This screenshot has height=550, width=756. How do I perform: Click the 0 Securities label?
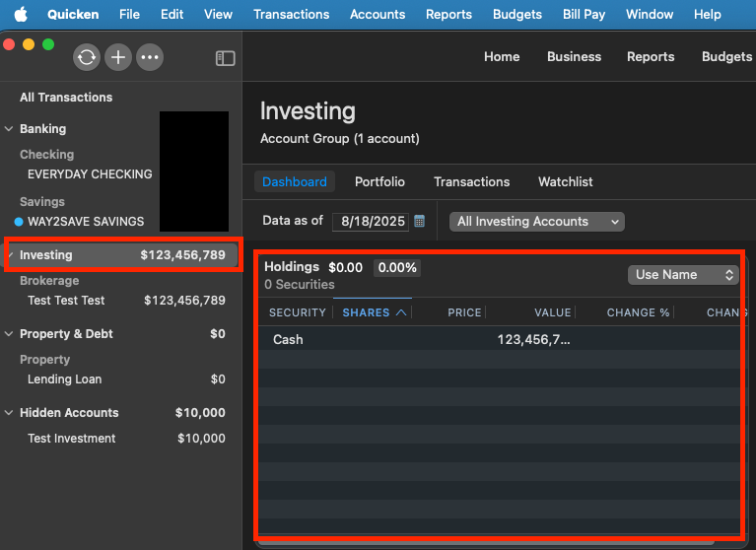300,285
